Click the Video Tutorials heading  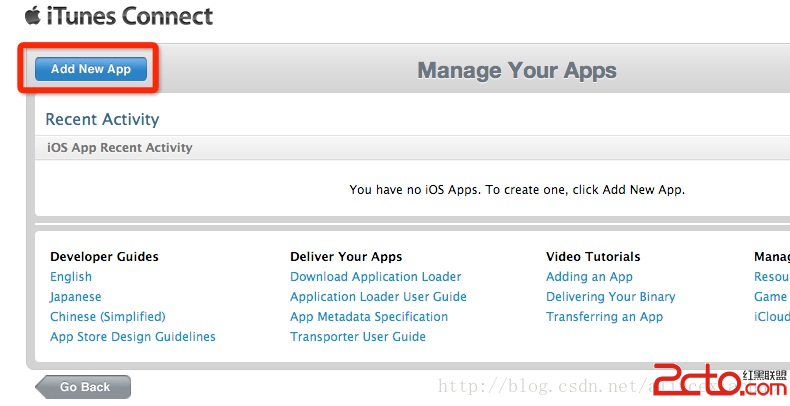point(593,257)
